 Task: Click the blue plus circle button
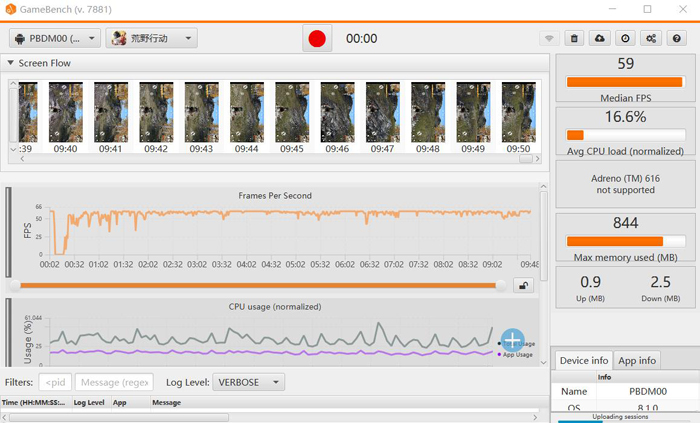[512, 340]
